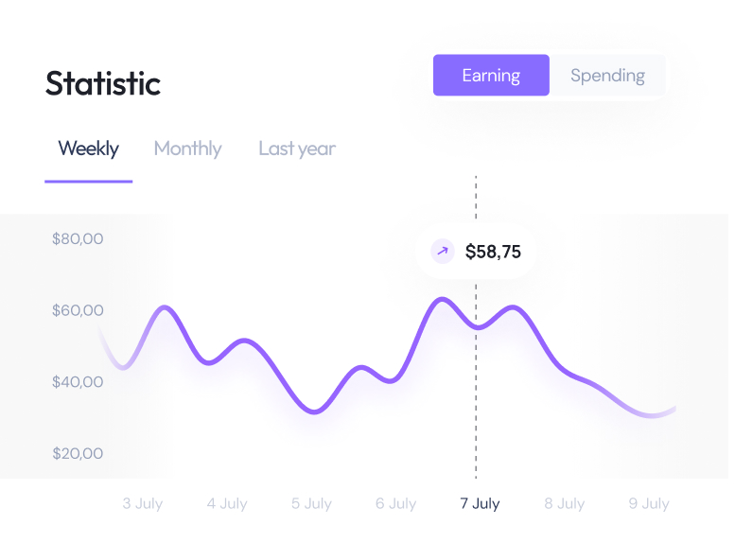Select the 4 July date label
Image resolution: width=735 pixels, height=560 pixels.
pyautogui.click(x=227, y=503)
